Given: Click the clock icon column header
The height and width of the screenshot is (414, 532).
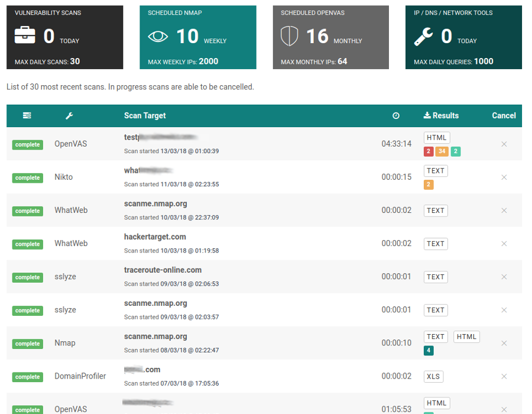Looking at the screenshot, I should (x=396, y=116).
